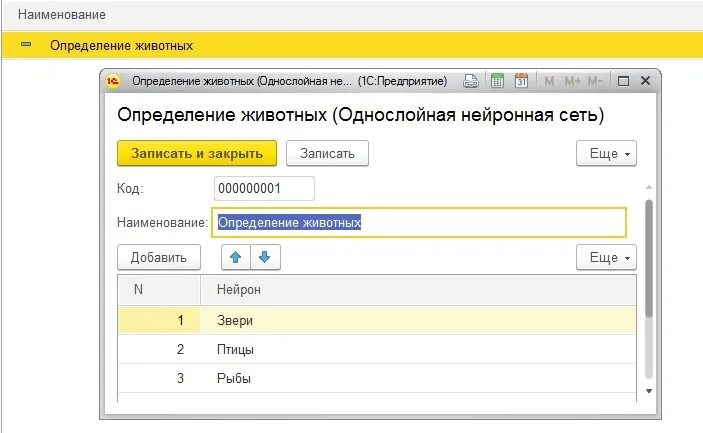Open the print/save links icon in title bar
The width and height of the screenshot is (703, 433).
pyautogui.click(x=471, y=81)
